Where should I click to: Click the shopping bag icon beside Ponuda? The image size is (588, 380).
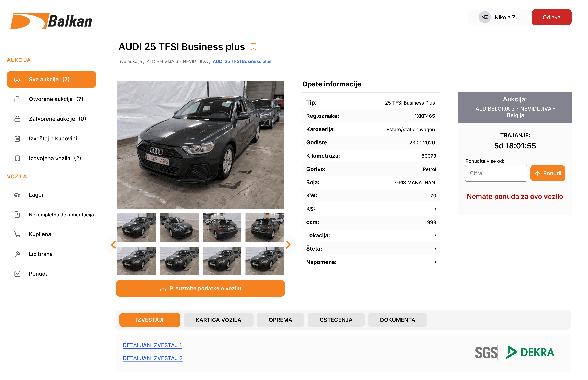tap(17, 274)
